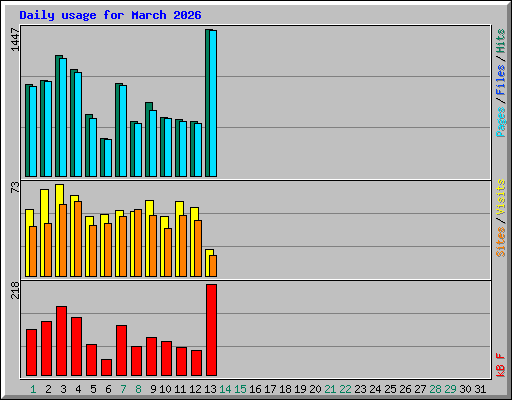Click the 218 KB axis value
Screen dimensions: 512x400
(x=15, y=290)
